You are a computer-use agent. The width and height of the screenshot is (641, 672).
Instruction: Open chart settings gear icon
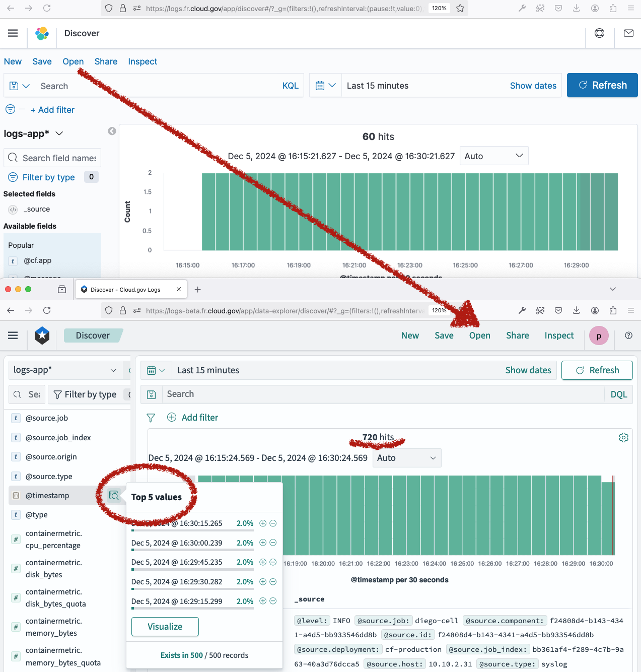[x=623, y=437]
